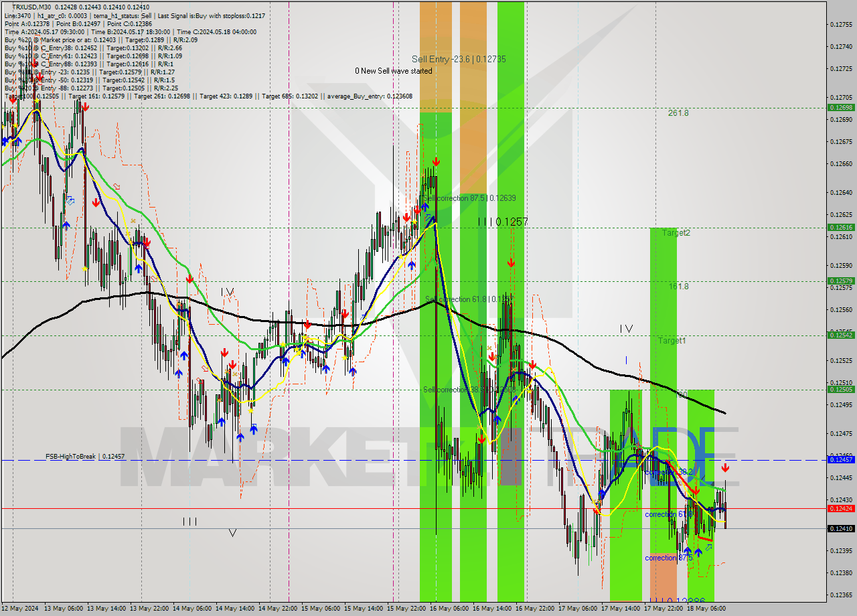The height and width of the screenshot is (616, 857).
Task: Select the red arrow above the correction 38.2 label
Action: pos(696,490)
